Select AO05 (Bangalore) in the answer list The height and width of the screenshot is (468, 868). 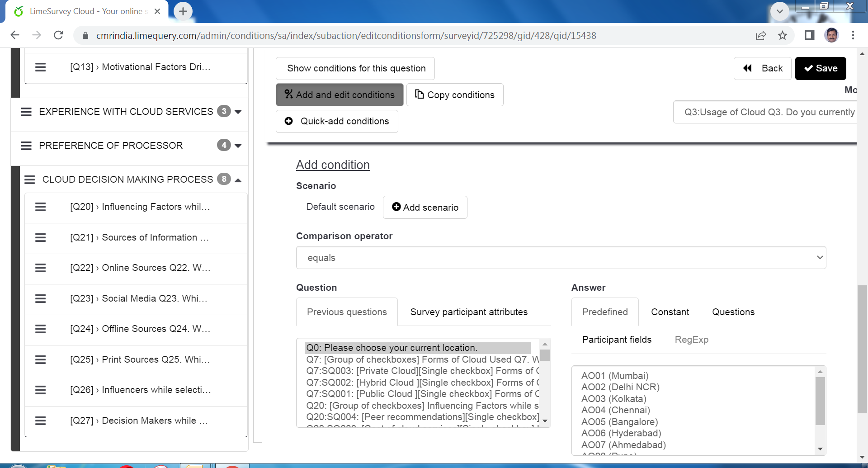tap(619, 422)
